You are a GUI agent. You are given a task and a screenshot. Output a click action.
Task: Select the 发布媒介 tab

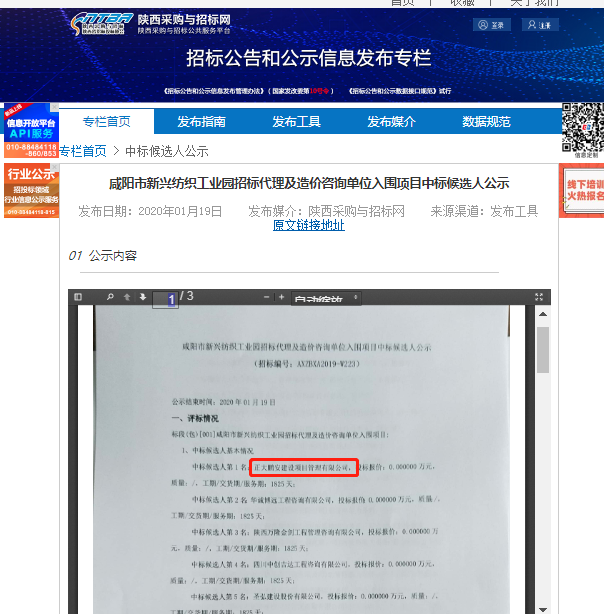click(x=391, y=122)
